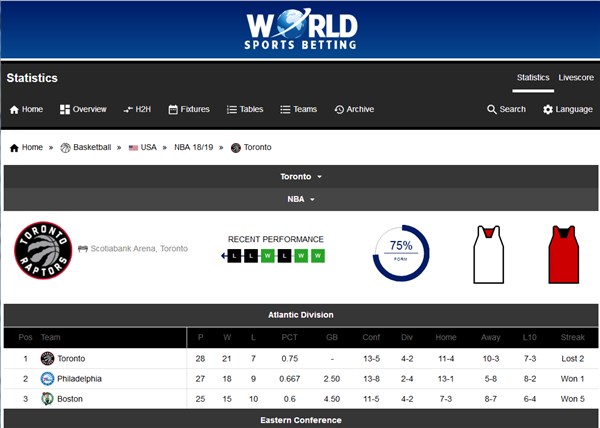Click the '13-5' conference record cell
Screen dimensions: 600x428
[x=372, y=359]
